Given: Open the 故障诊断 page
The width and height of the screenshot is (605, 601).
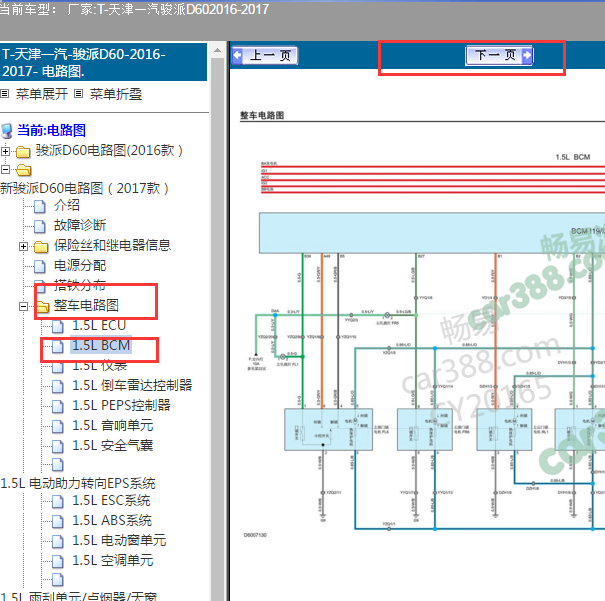Looking at the screenshot, I should click(x=80, y=225).
